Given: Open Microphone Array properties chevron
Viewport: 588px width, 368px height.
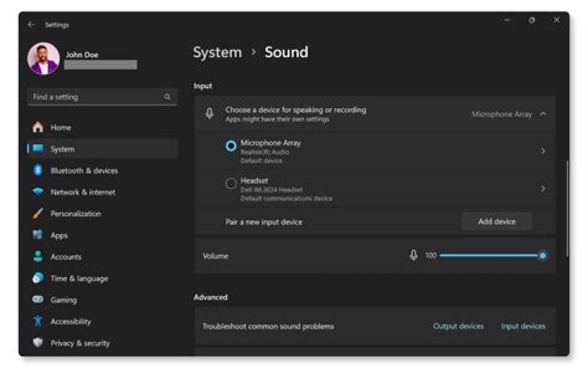Looking at the screenshot, I should (x=543, y=151).
